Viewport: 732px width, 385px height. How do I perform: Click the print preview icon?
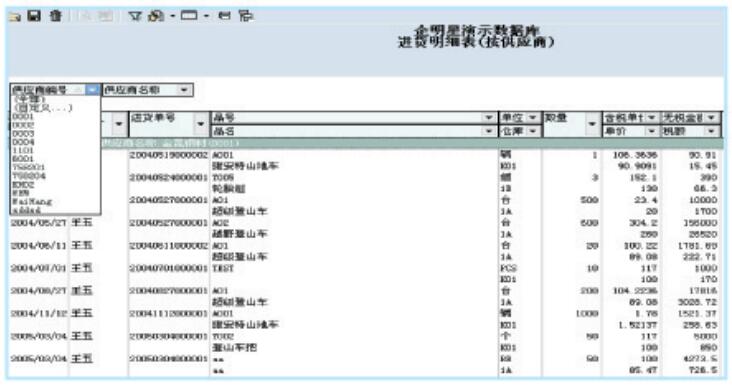point(246,16)
